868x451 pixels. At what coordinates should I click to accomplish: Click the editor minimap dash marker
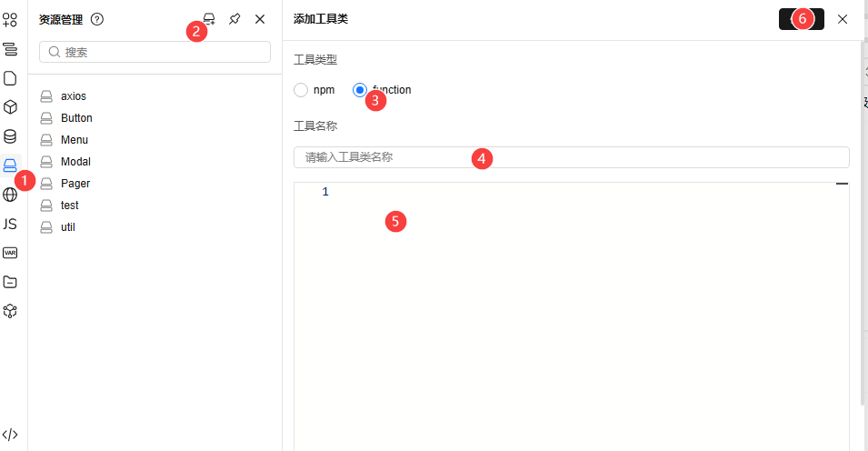click(x=842, y=184)
